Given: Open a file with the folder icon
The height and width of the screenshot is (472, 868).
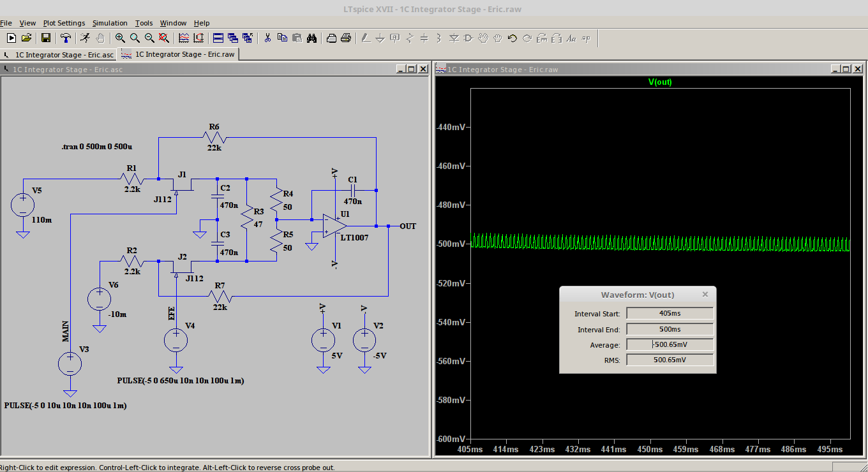Looking at the screenshot, I should tap(27, 38).
